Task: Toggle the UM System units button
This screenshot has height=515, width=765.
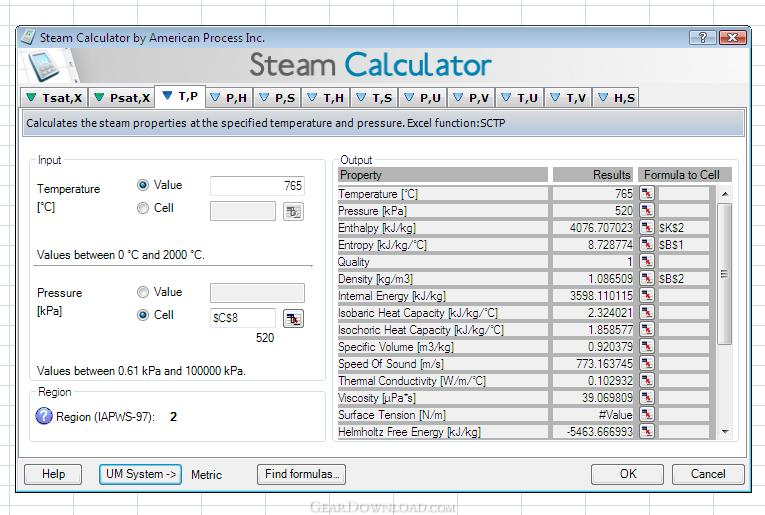Action: click(x=141, y=474)
